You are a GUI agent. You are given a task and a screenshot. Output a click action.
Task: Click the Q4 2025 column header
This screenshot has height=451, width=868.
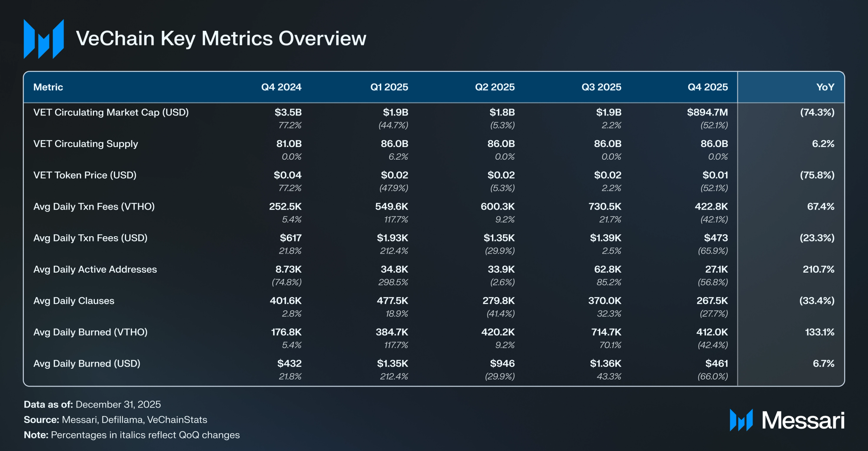click(708, 87)
